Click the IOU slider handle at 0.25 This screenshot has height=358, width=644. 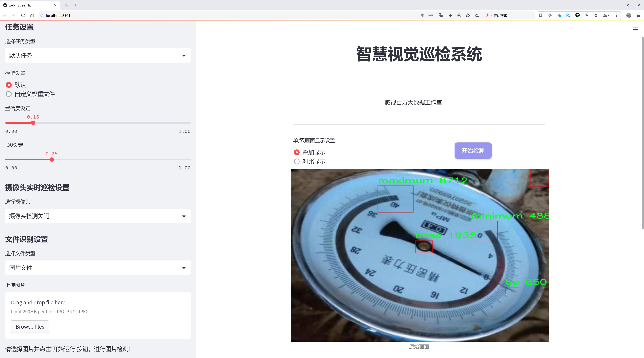point(52,160)
